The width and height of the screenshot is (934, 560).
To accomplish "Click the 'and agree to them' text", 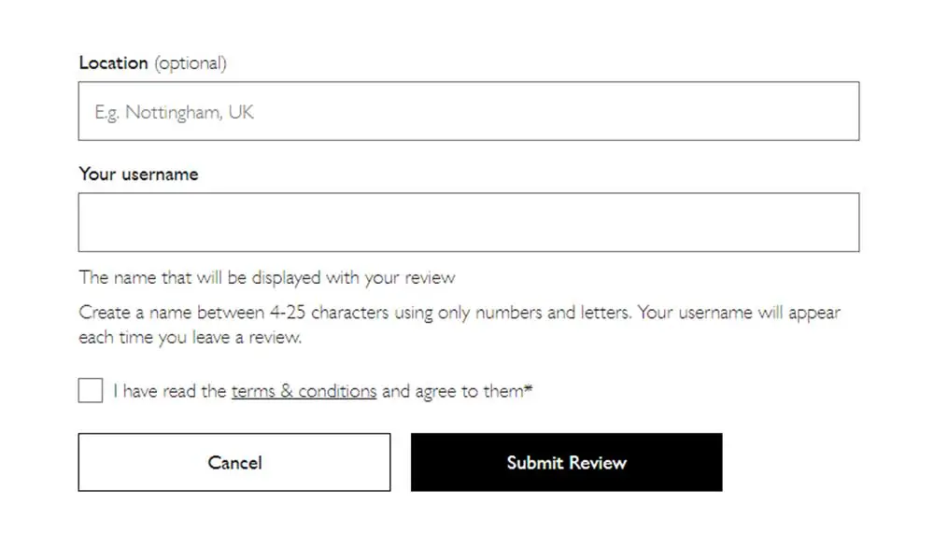I will (453, 391).
